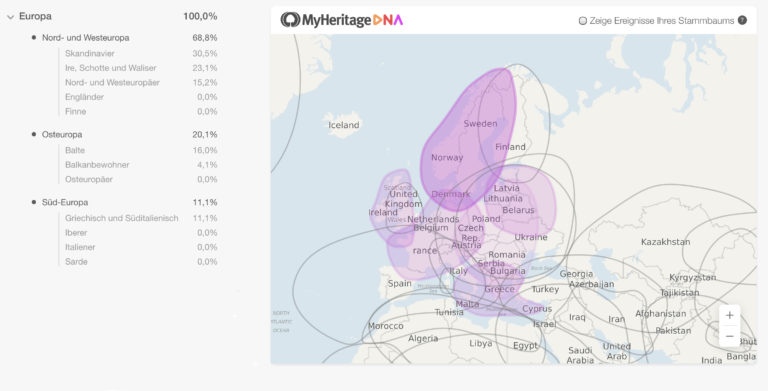
Task: Select the Nord- und Westeuropäer entry
Action: click(141, 82)
